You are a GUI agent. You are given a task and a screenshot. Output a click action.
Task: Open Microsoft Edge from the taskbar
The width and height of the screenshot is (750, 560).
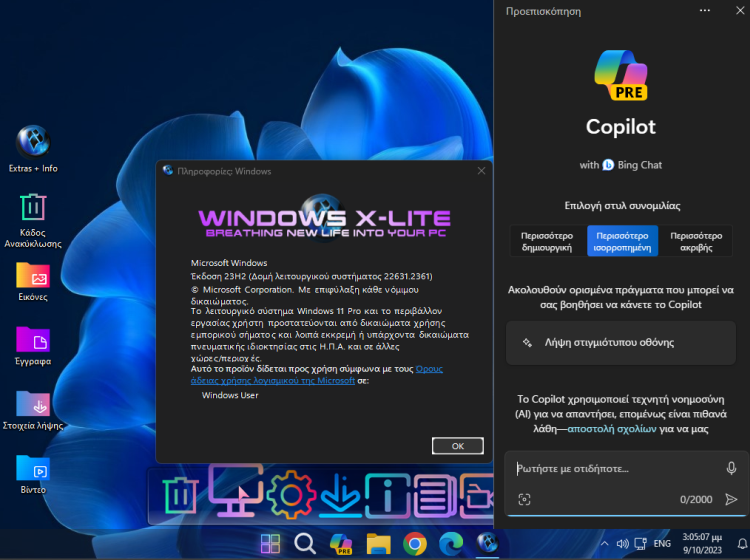pyautogui.click(x=450, y=544)
